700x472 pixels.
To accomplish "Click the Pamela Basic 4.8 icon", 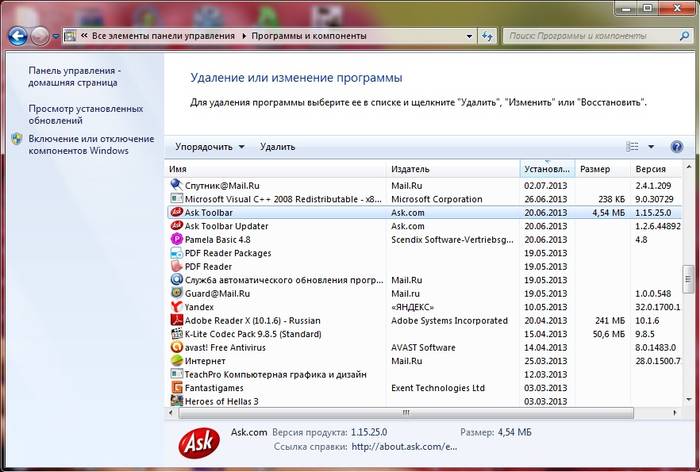I will pyautogui.click(x=176, y=240).
